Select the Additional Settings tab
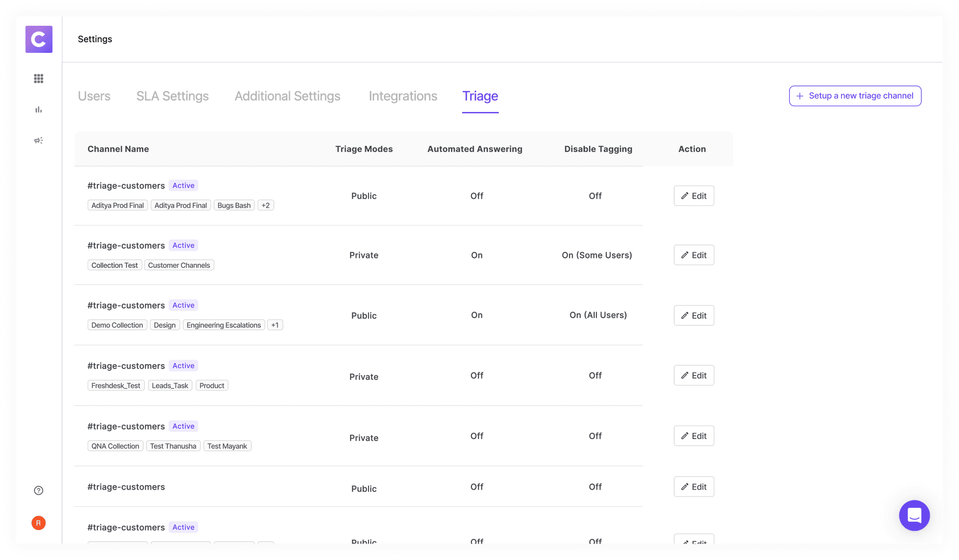959x560 pixels. pyautogui.click(x=288, y=96)
